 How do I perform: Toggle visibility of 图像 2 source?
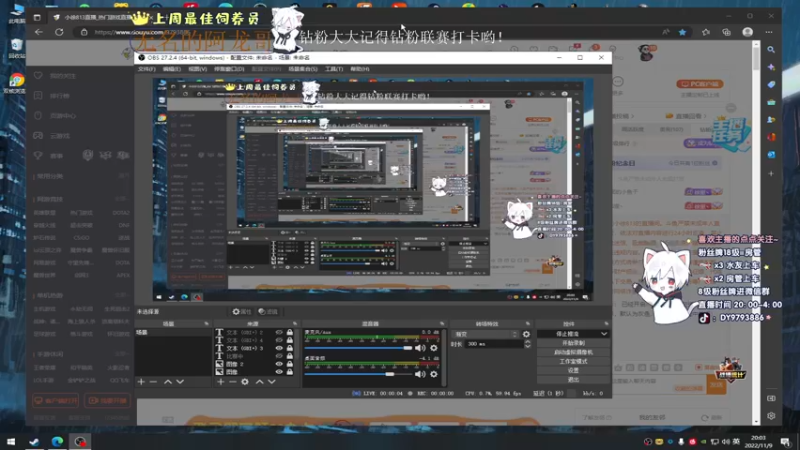(279, 364)
